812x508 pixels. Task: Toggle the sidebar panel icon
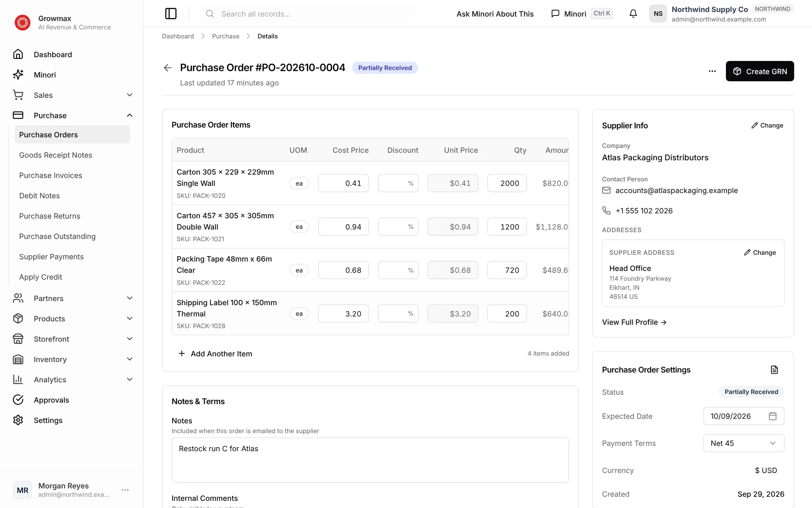point(171,14)
